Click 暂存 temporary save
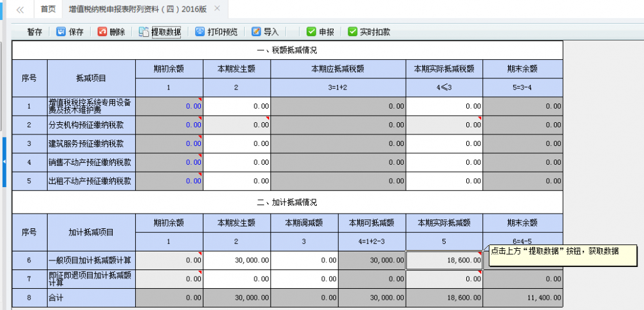This screenshot has height=310, width=644. (35, 32)
